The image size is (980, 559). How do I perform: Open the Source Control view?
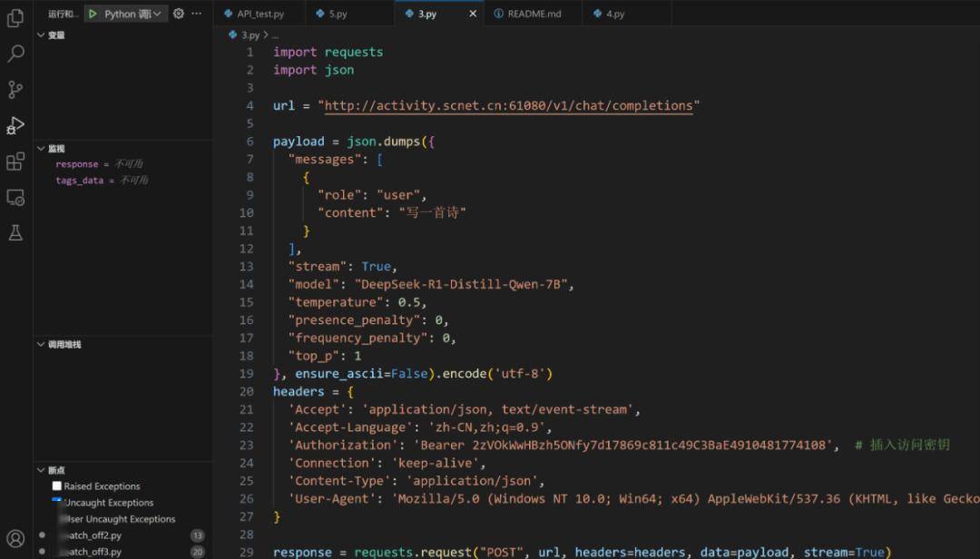[15, 90]
